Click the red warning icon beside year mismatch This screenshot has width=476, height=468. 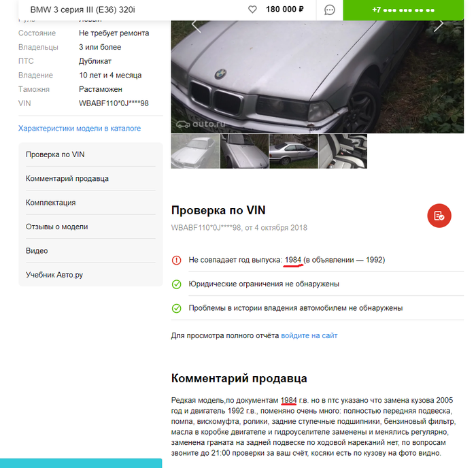point(176,260)
